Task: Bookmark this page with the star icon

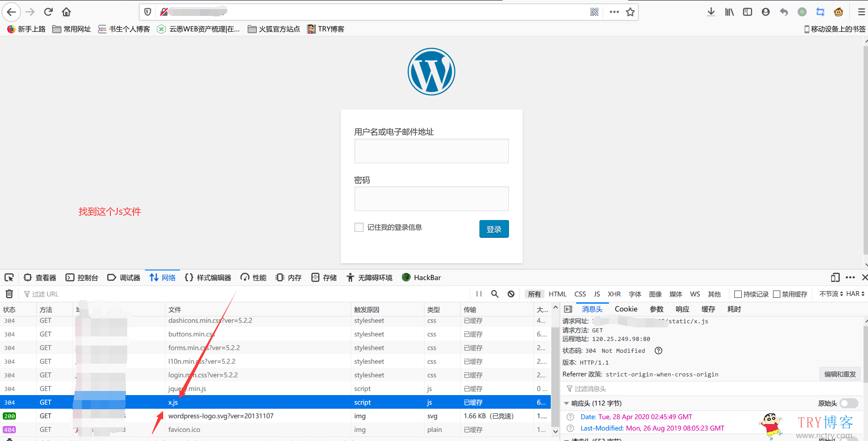Action: tap(630, 12)
